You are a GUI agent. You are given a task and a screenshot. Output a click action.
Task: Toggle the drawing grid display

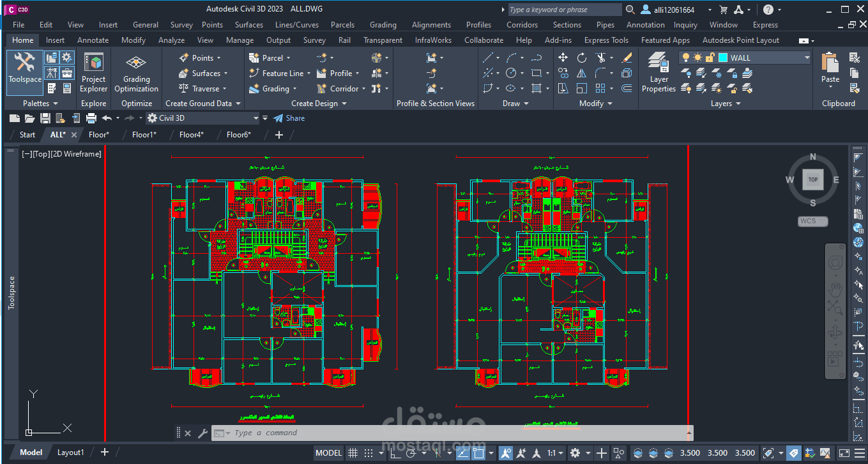(x=353, y=453)
